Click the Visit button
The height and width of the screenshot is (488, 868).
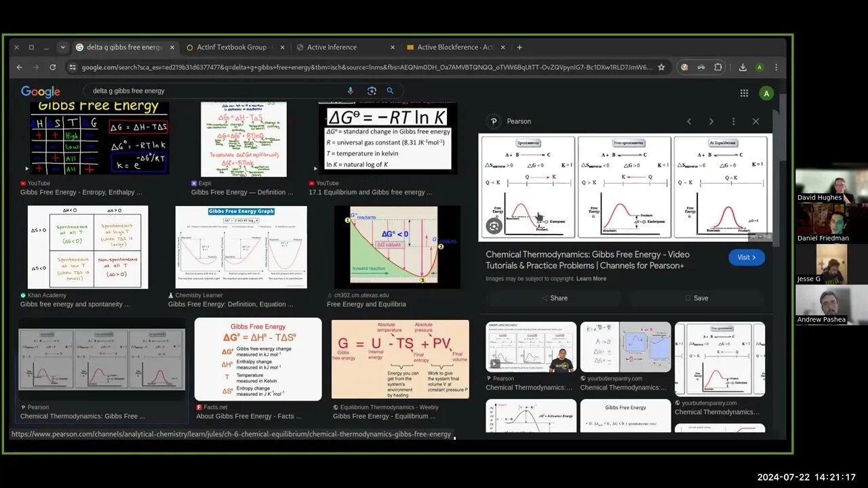[x=747, y=258]
